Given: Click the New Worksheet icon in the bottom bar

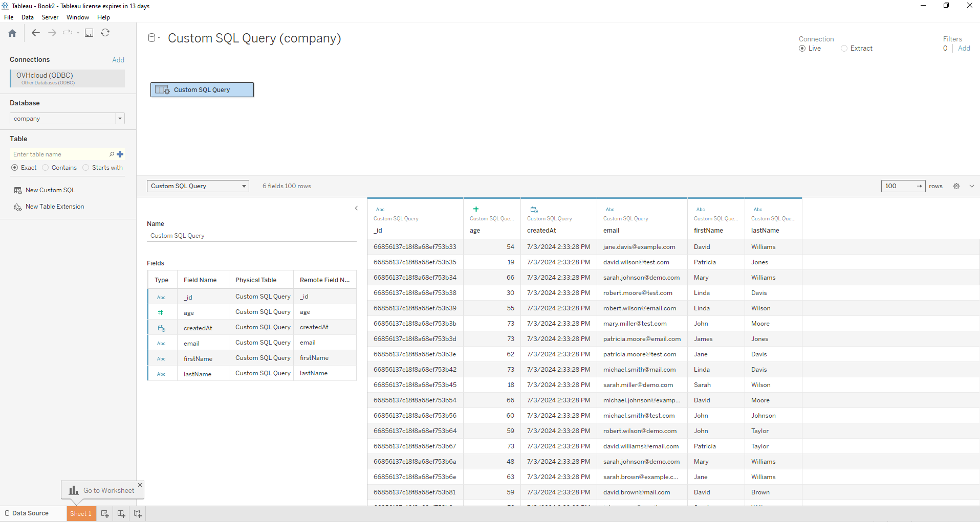Looking at the screenshot, I should coord(104,513).
